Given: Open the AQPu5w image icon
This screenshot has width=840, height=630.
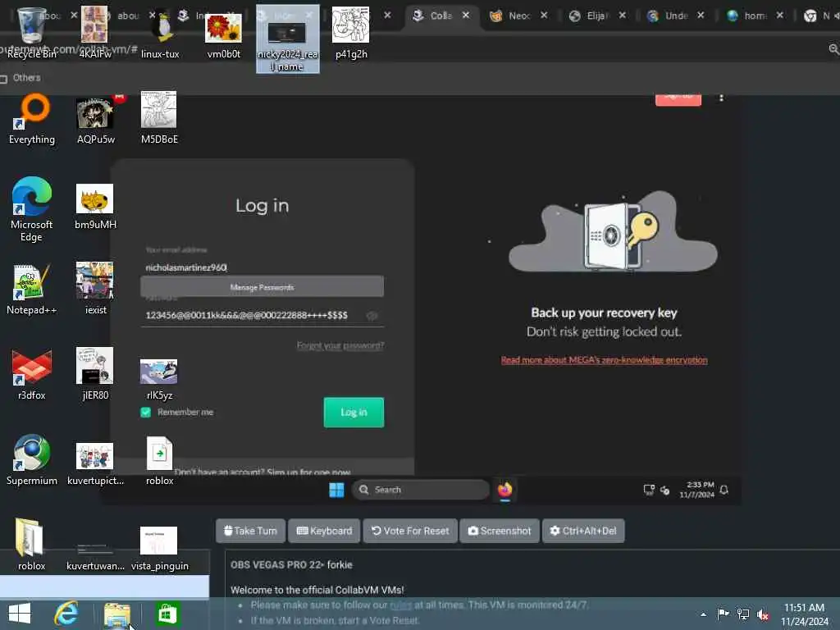Looking at the screenshot, I should pyautogui.click(x=95, y=119).
